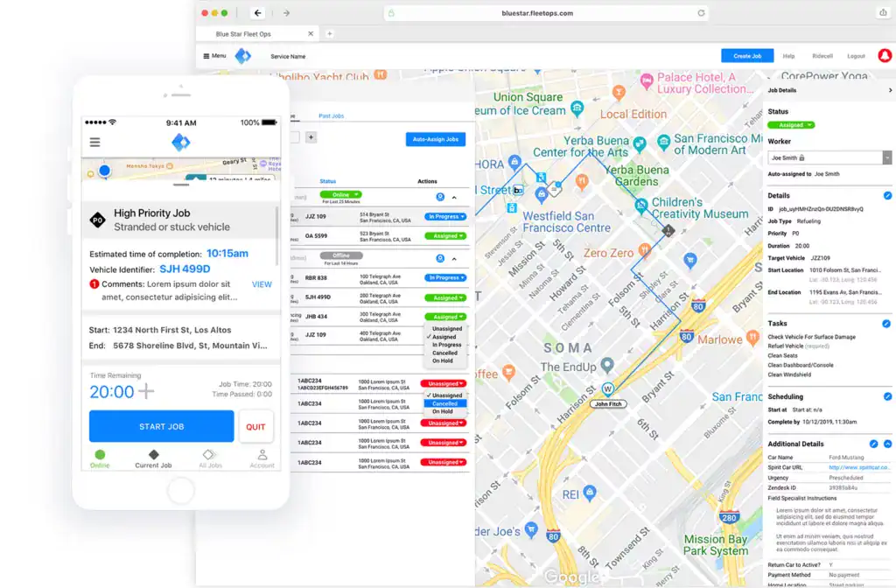This screenshot has height=588, width=896.
Task: Click the red notification bell icon
Action: pos(884,55)
